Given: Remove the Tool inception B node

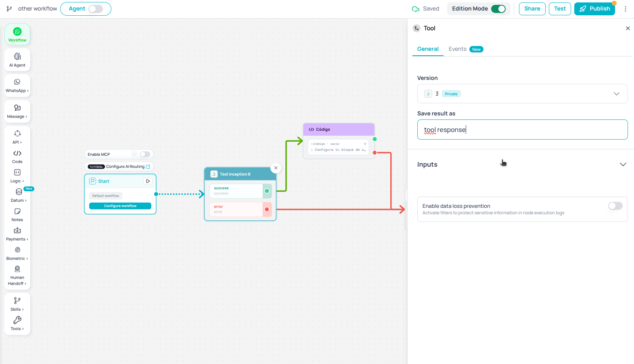Looking at the screenshot, I should coord(276,168).
